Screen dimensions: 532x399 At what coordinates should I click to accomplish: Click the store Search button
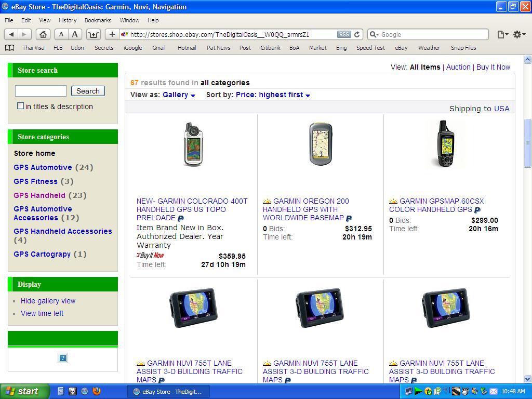(88, 91)
